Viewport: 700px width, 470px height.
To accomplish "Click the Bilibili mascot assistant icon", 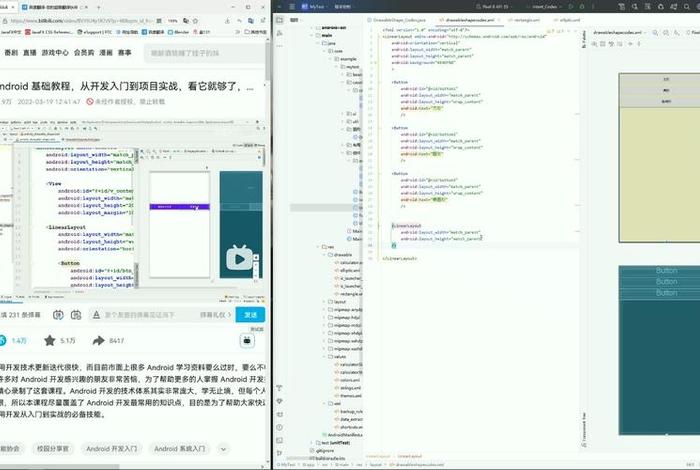I will [x=249, y=340].
